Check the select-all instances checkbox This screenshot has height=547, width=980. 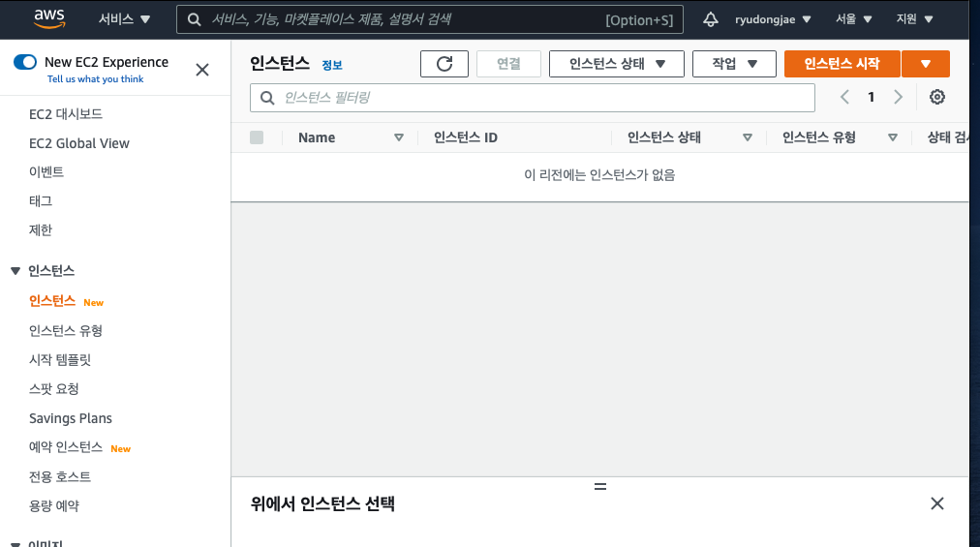click(x=257, y=137)
